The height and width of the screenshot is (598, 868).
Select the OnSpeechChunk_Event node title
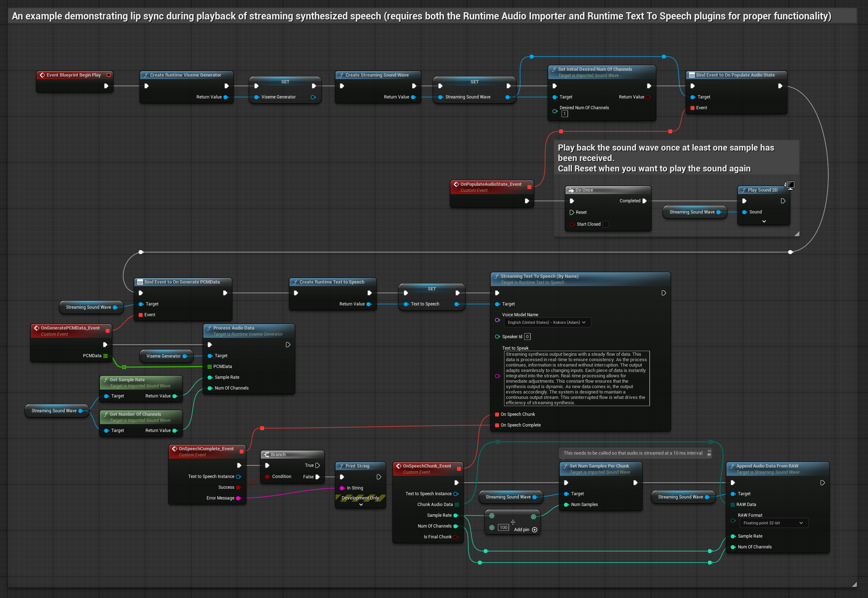427,466
